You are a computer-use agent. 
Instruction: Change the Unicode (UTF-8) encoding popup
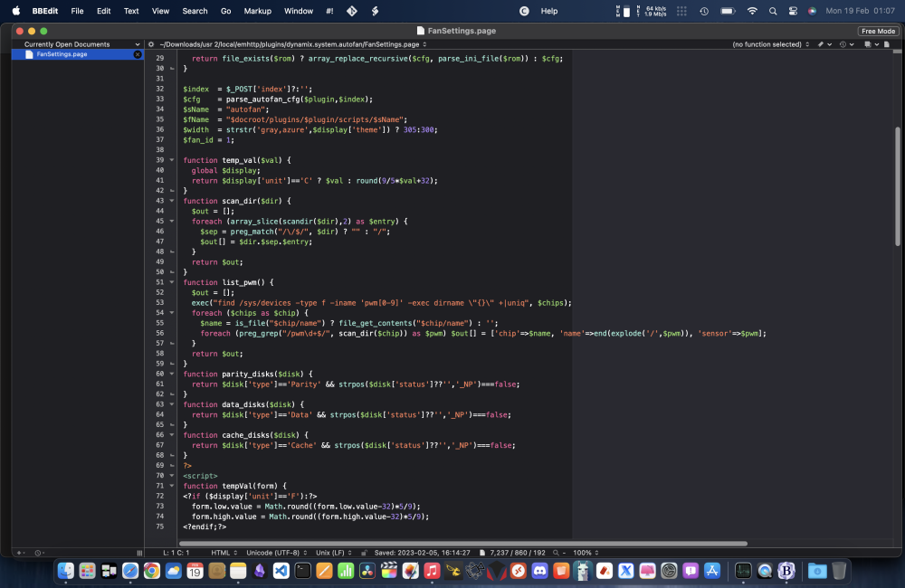tap(276, 553)
